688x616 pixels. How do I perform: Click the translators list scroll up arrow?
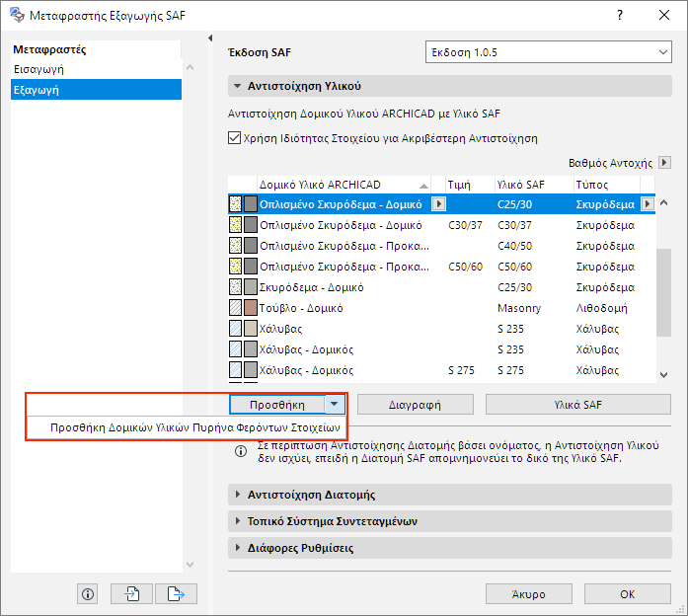pos(190,67)
